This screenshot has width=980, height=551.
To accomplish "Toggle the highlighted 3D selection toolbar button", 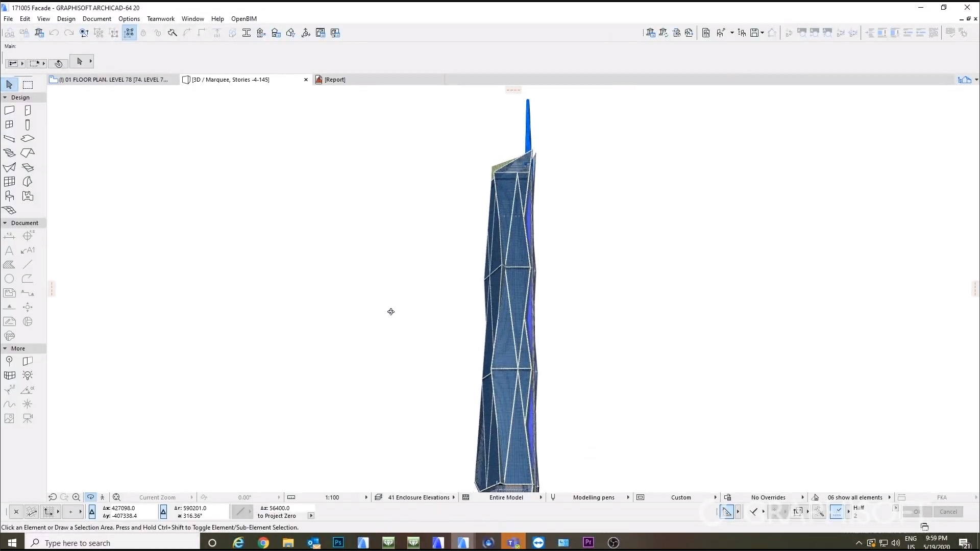I will pyautogui.click(x=129, y=33).
